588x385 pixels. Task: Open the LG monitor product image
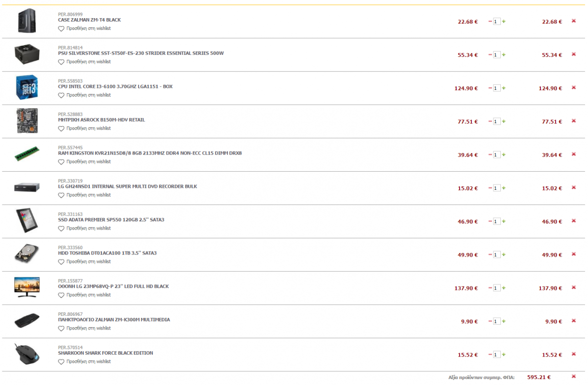pos(27,287)
